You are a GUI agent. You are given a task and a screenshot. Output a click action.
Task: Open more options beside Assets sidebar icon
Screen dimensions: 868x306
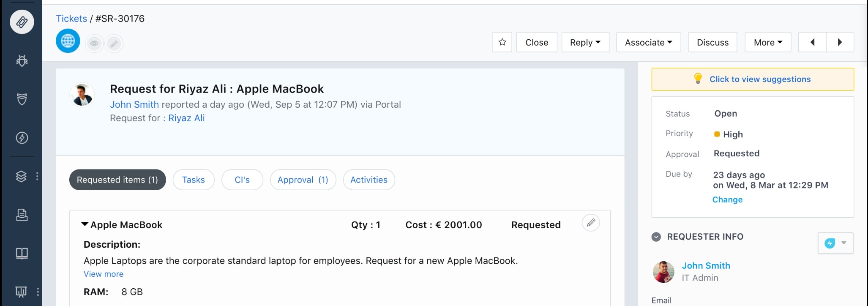(x=37, y=176)
